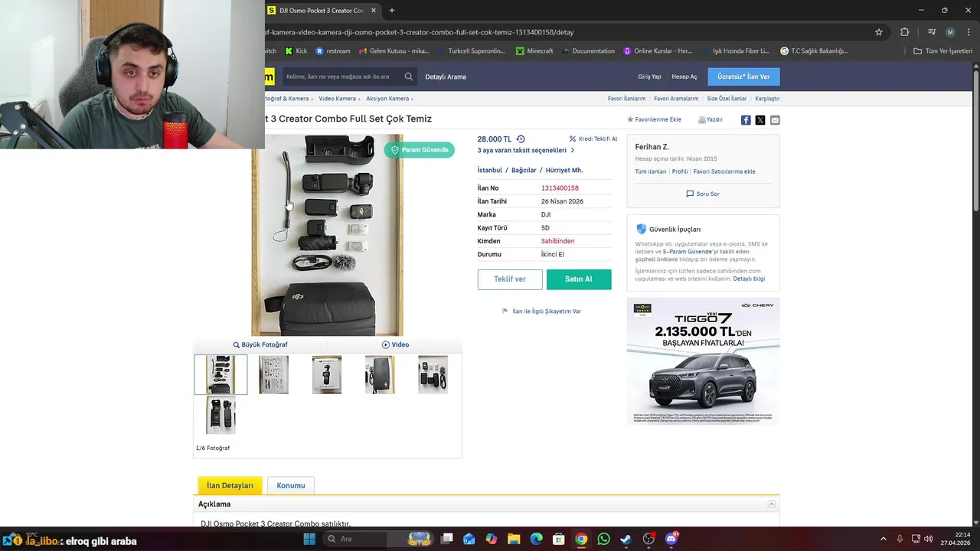
Task: Click Fotoğraf & Kamera breadcrumb
Action: 286,99
